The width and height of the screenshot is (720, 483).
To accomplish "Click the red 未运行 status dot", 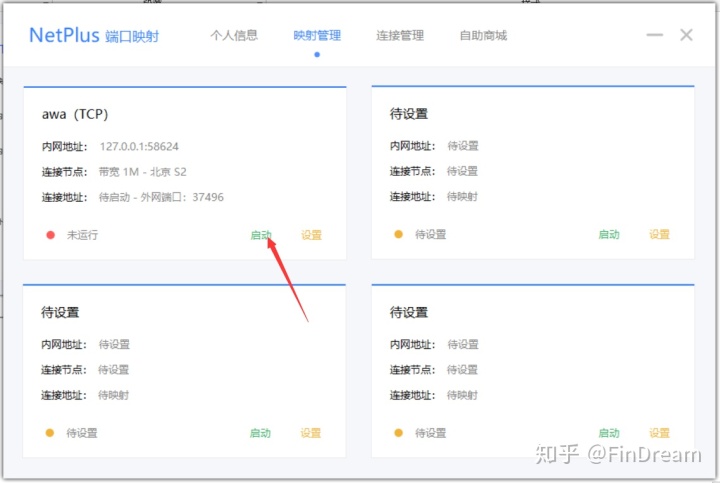I will (50, 235).
